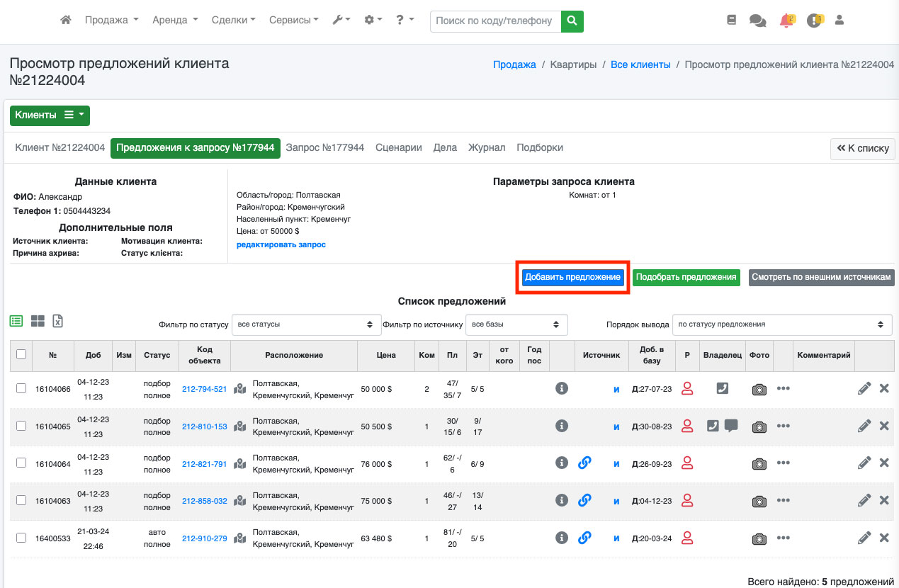Viewport: 899px width, 588px height.
Task: Click the home icon in navbar
Action: tap(66, 21)
